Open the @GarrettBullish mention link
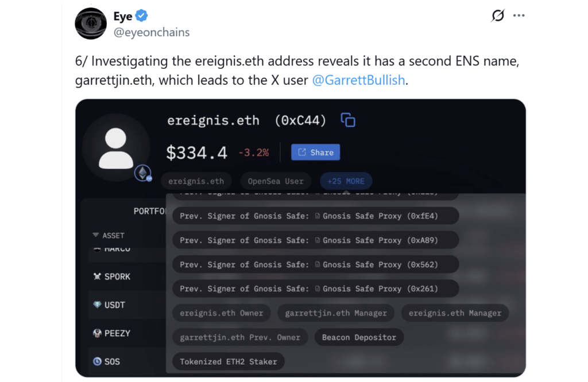Screen dimensions: 588x382 point(359,80)
